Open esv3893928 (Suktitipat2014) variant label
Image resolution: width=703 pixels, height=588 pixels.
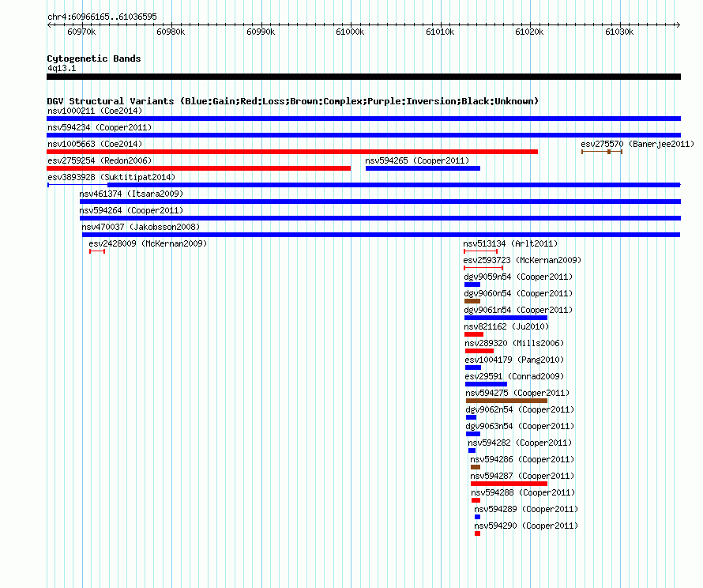pos(111,177)
